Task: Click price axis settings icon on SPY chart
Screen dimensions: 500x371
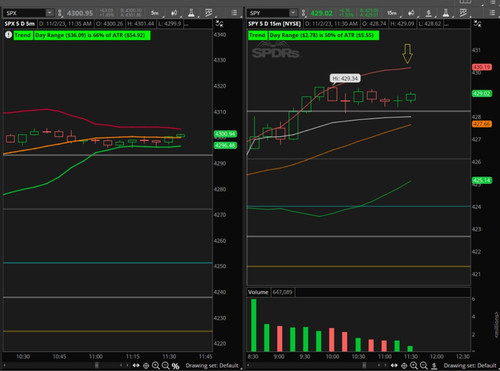Action: pyautogui.click(x=477, y=24)
